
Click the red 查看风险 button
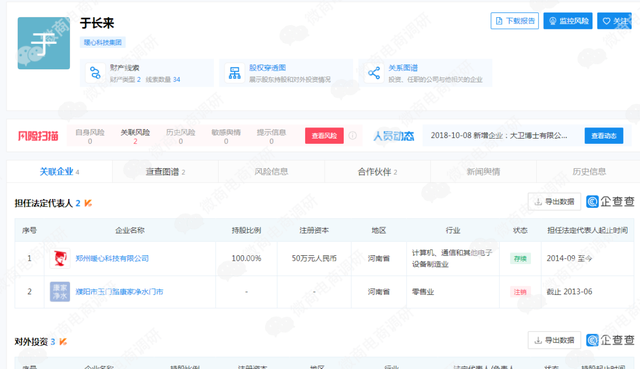point(324,136)
